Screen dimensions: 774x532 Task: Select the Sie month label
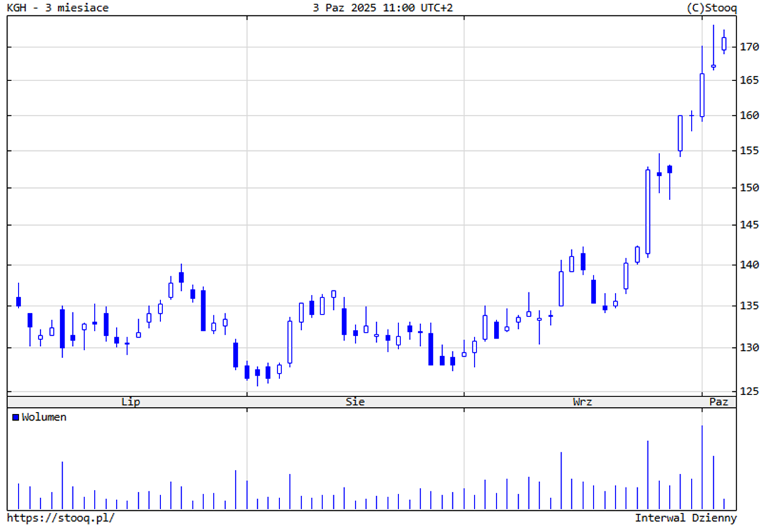coord(355,402)
